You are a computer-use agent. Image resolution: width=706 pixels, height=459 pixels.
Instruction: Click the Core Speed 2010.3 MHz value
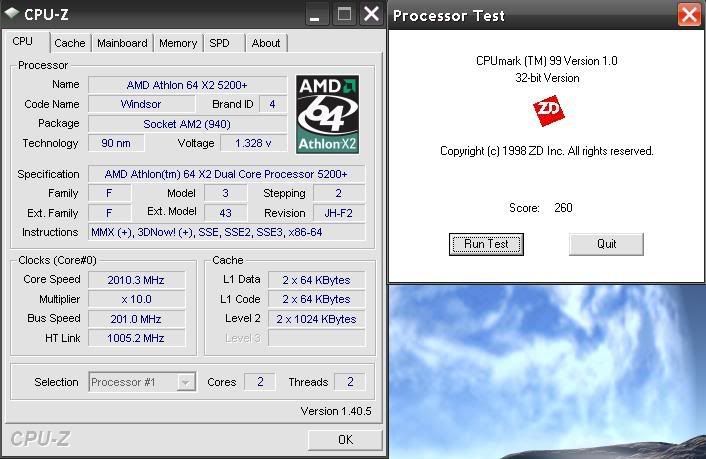coord(136,280)
